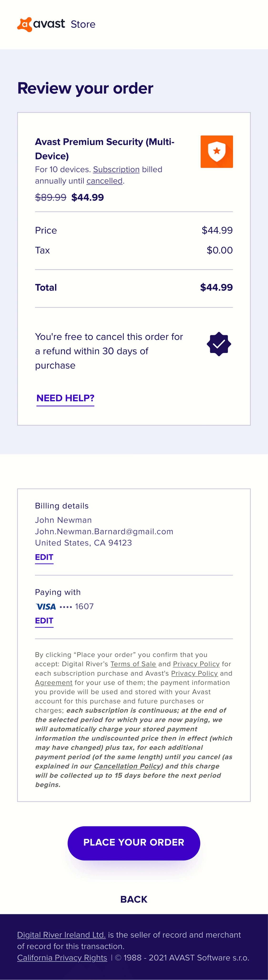The width and height of the screenshot is (268, 980).
Task: Click the checkmark badge next to refund notice
Action: [218, 344]
